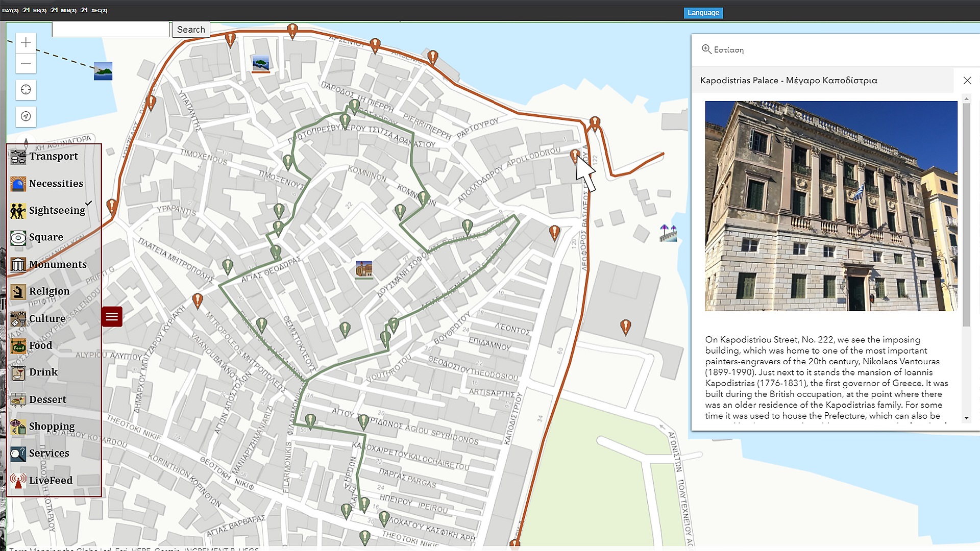Click the green pin at route start near Pierri

click(x=354, y=107)
